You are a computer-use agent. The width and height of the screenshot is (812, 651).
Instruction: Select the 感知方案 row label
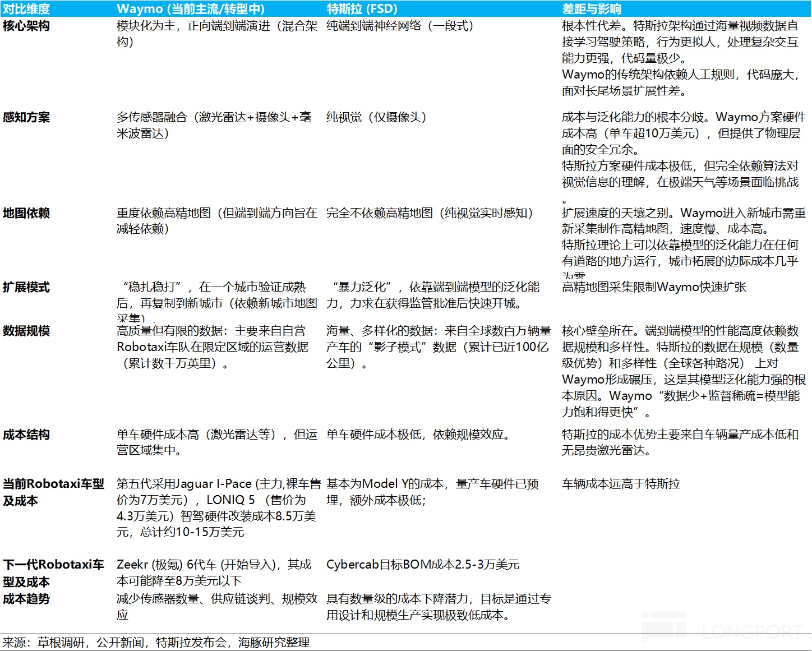pos(26,117)
